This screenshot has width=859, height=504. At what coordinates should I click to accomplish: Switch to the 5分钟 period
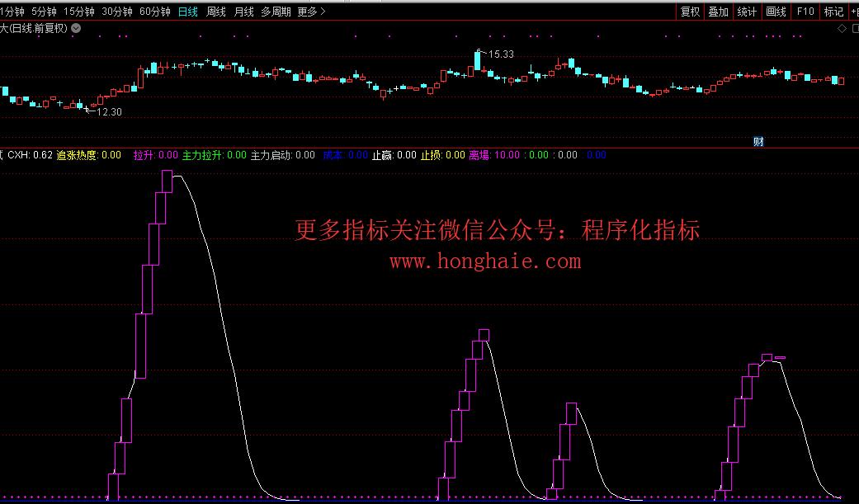click(44, 12)
